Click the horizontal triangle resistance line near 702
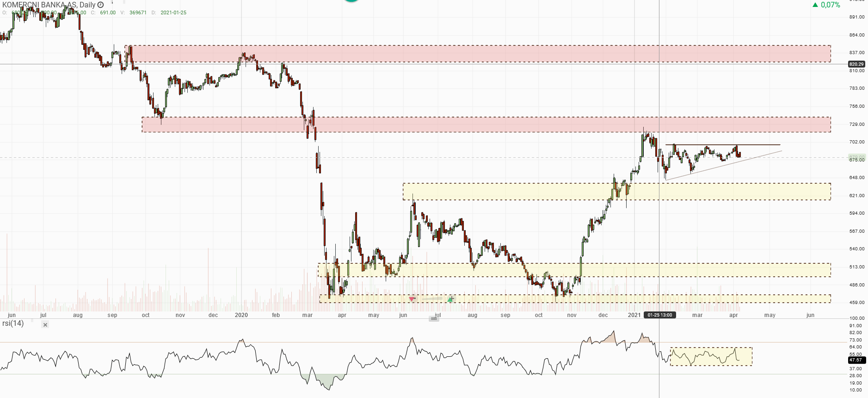Screen dimensions: 868x398 coord(763,145)
